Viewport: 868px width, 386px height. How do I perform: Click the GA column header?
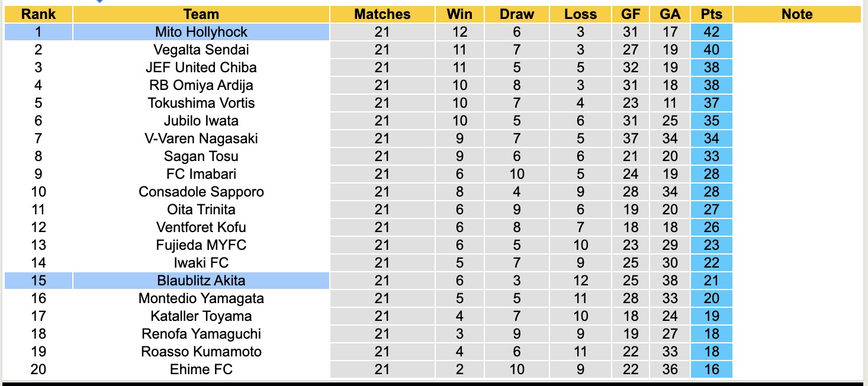(670, 14)
